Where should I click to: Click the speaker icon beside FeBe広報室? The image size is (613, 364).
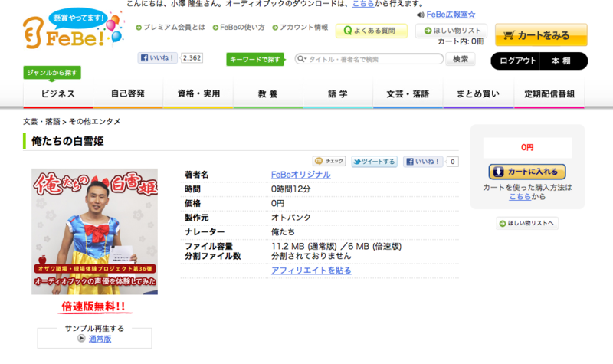420,15
